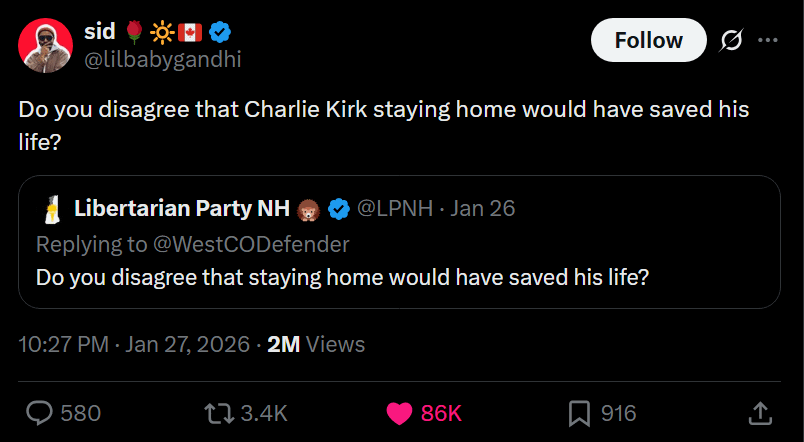View the 2M Views analytics
The image size is (804, 442).
(x=316, y=345)
